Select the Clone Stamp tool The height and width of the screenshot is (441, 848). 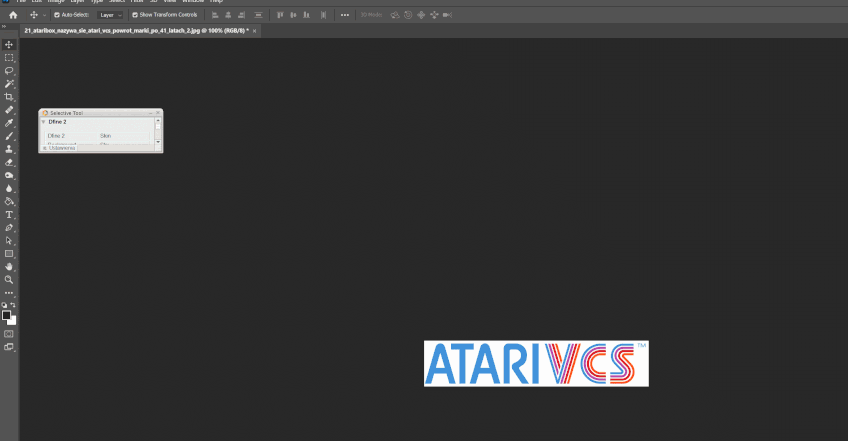click(9, 149)
